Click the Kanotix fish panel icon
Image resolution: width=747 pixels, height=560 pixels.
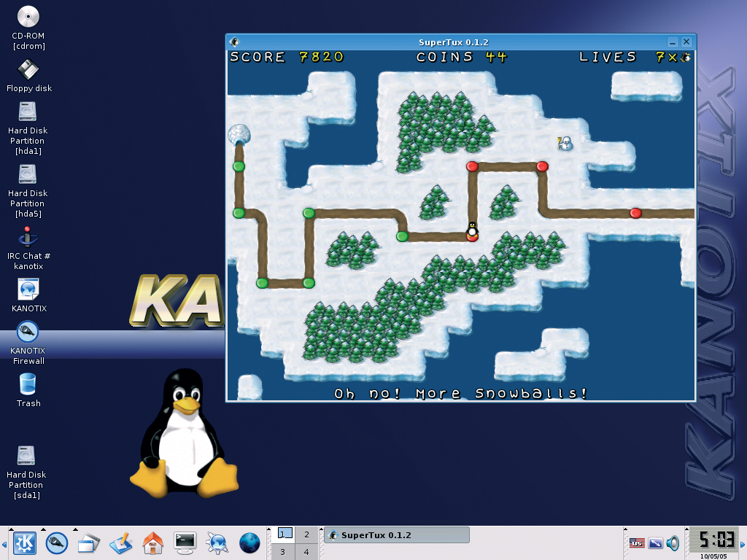57,542
